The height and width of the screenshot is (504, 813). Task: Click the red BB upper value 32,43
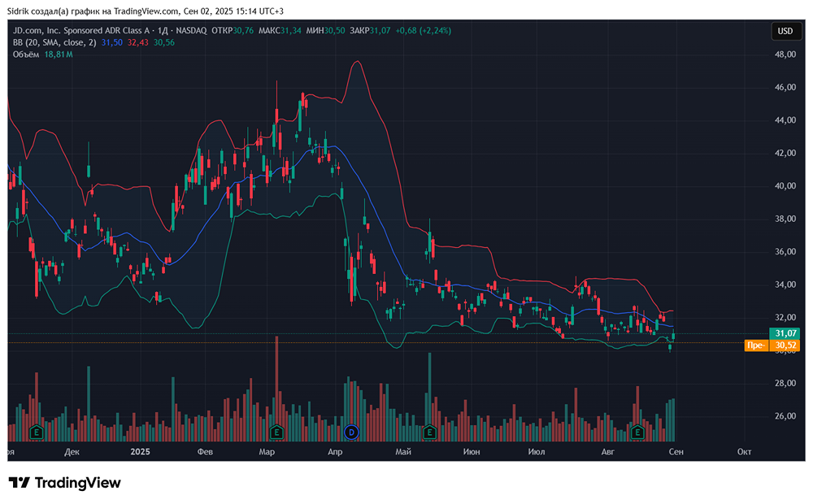click(137, 42)
